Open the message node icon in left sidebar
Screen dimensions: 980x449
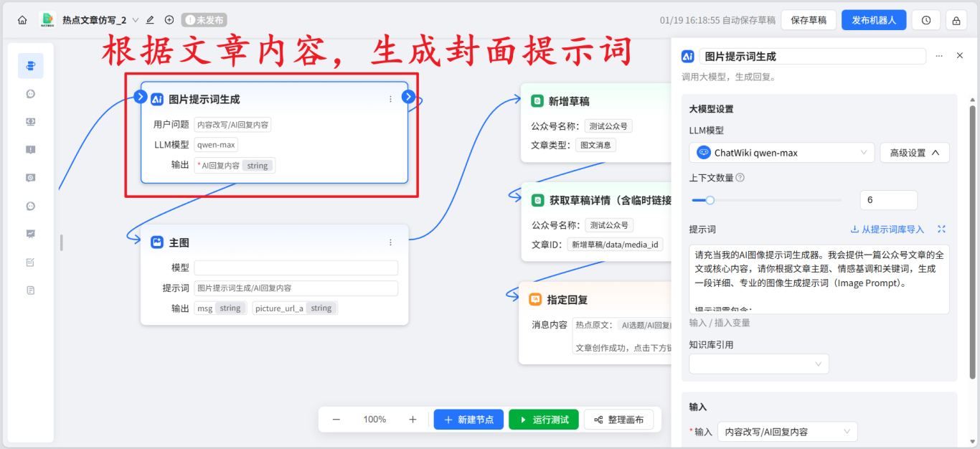30,93
